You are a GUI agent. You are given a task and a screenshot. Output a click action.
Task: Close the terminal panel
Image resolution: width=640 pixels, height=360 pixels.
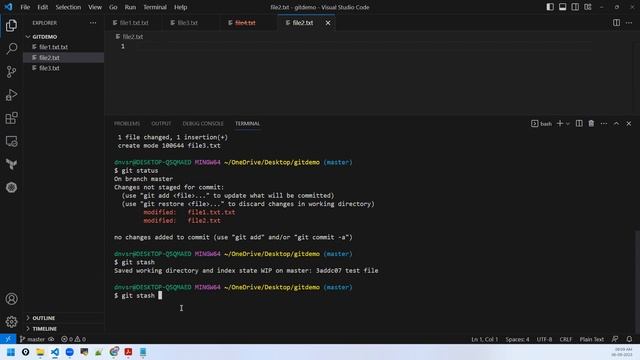tap(629, 123)
